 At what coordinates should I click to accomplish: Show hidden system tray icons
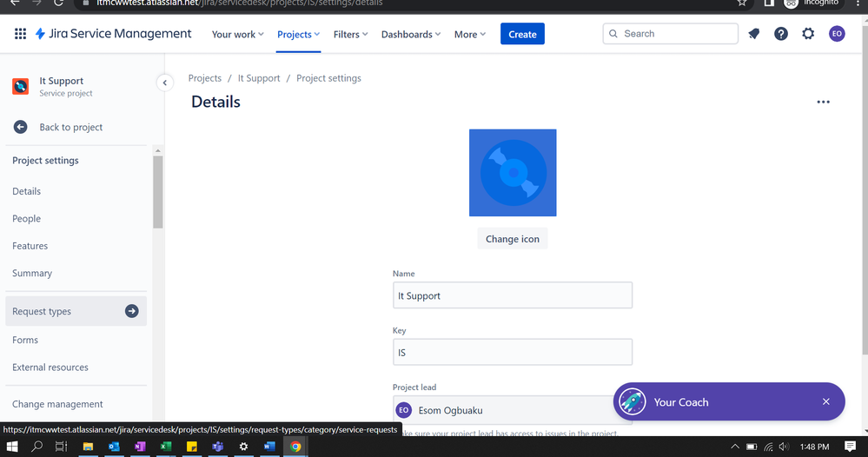734,447
